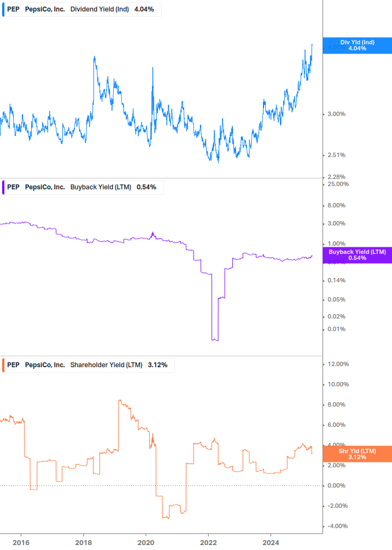This screenshot has width=392, height=550.
Task: Click the blue color bar of the Dividend Yield legend
Action: [3, 9]
